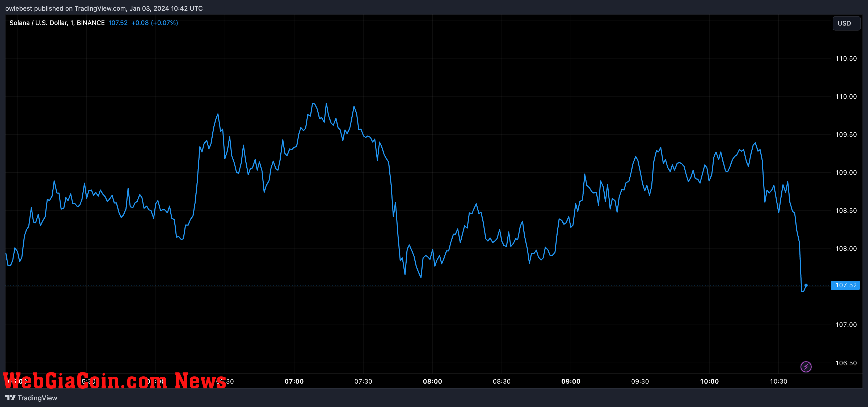Click the 07:00 time axis label
The image size is (868, 407).
294,381
